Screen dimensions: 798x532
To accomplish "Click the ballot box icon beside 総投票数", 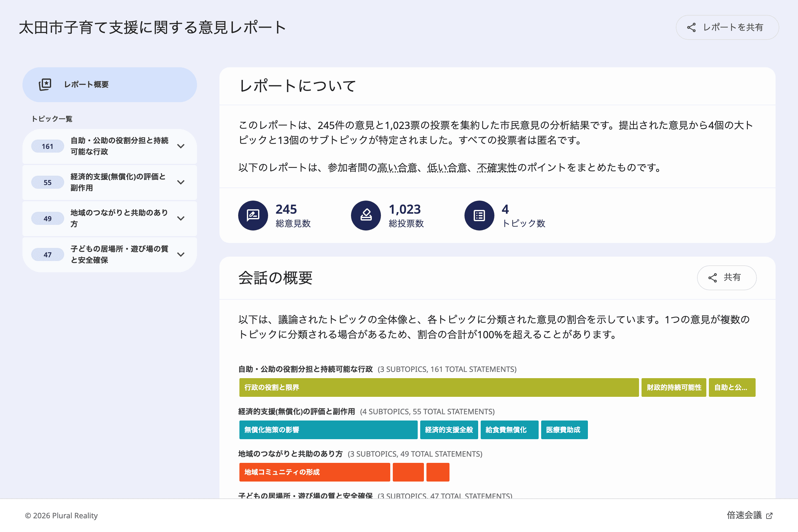I will (x=366, y=215).
